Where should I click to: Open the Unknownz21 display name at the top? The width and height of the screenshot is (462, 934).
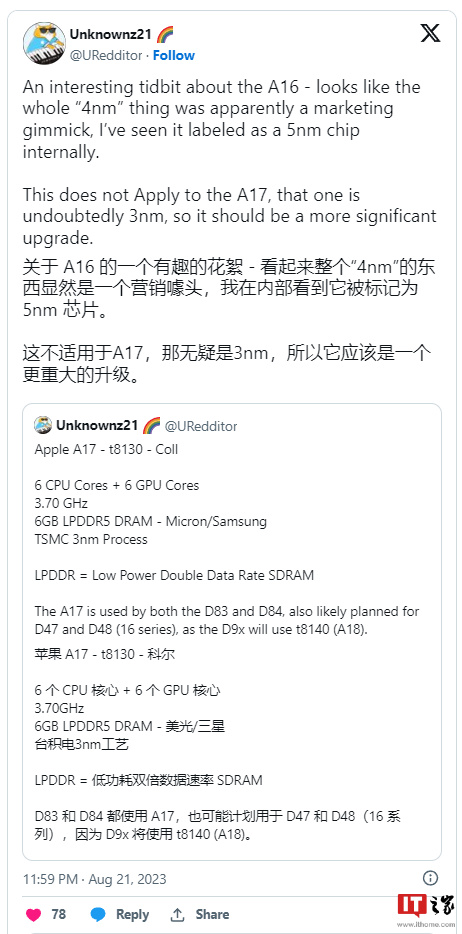coord(110,35)
